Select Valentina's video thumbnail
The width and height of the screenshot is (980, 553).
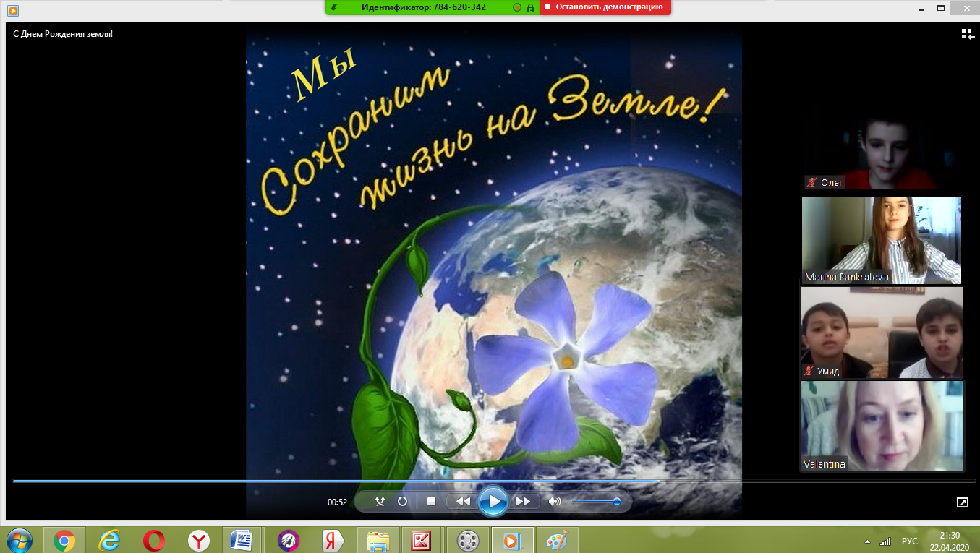click(x=882, y=426)
